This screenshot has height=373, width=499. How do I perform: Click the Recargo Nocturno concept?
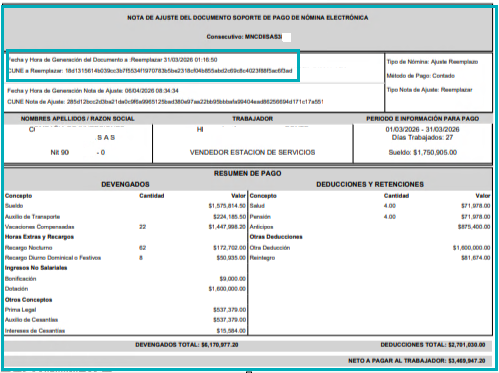tap(29, 248)
